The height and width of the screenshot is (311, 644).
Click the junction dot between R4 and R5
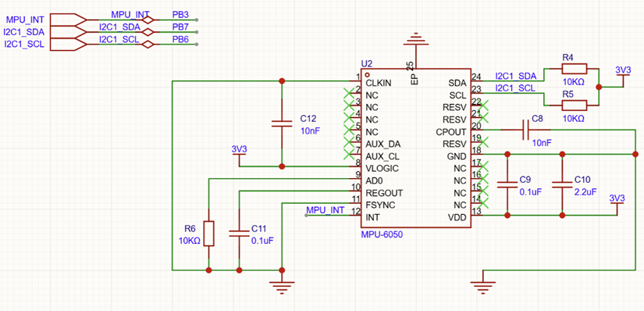tap(599, 88)
